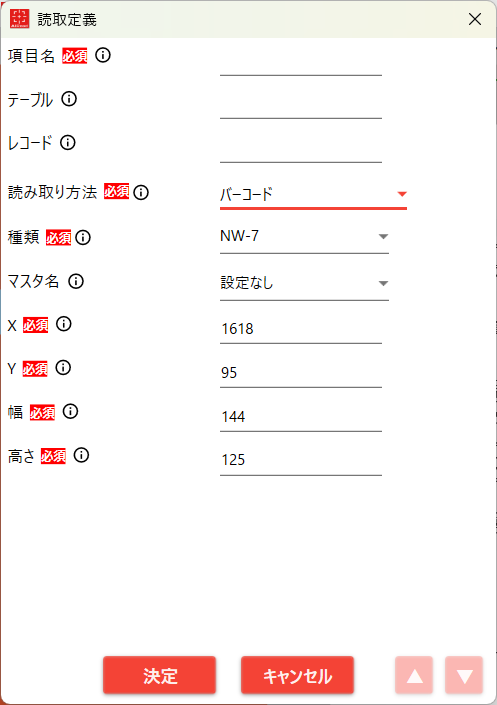The image size is (497, 705).
Task: Click the X value field showing 1618
Action: [x=301, y=329]
